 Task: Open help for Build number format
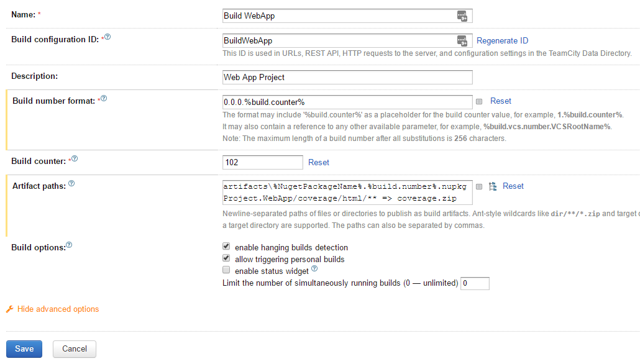pyautogui.click(x=104, y=98)
